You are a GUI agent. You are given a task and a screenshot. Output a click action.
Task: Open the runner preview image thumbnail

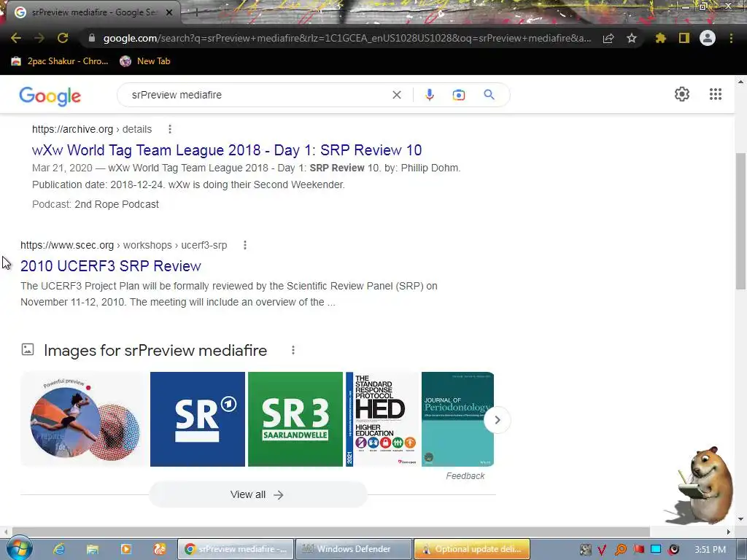[x=85, y=419]
